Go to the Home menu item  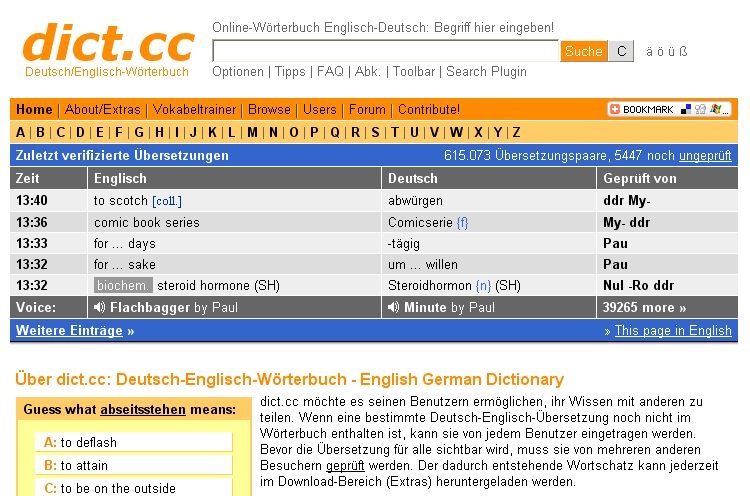34,110
